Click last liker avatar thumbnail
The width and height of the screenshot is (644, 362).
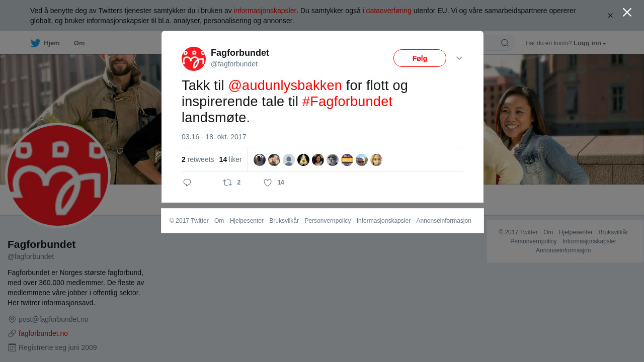pyautogui.click(x=376, y=160)
